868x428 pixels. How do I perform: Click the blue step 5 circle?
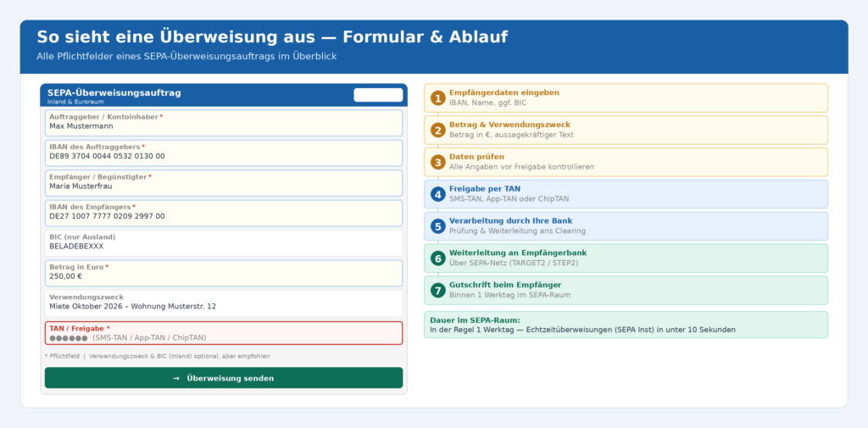pos(438,226)
